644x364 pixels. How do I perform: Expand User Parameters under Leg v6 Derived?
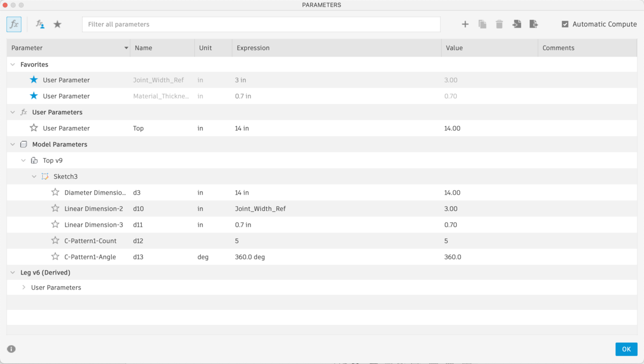23,287
